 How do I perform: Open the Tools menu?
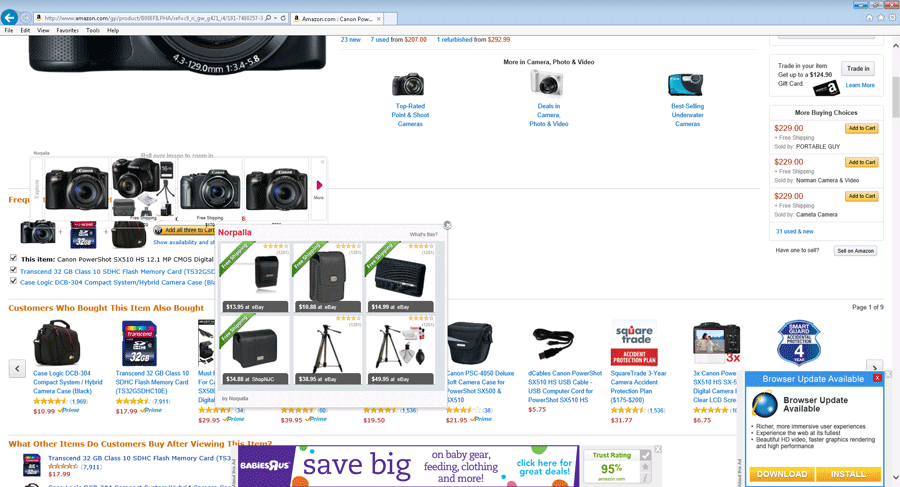click(93, 31)
